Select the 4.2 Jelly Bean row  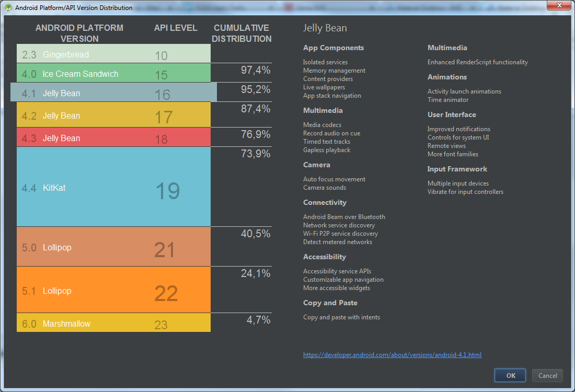coord(113,115)
